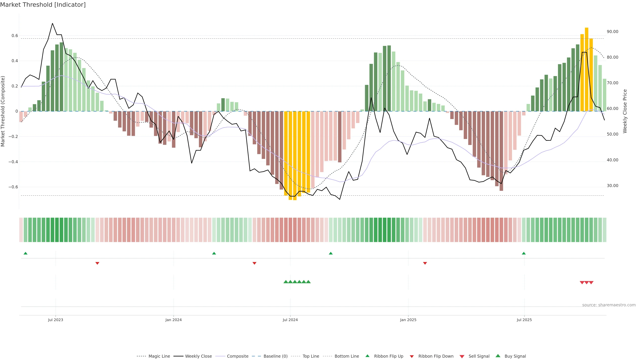Click the Ribbon Flip Up marker between Jan and Jul 2024

214,253
